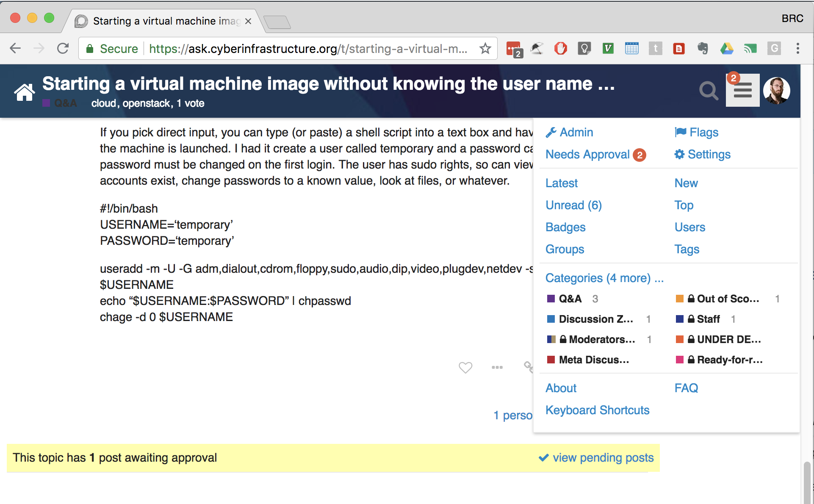Show more post actions ellipsis

click(x=497, y=367)
